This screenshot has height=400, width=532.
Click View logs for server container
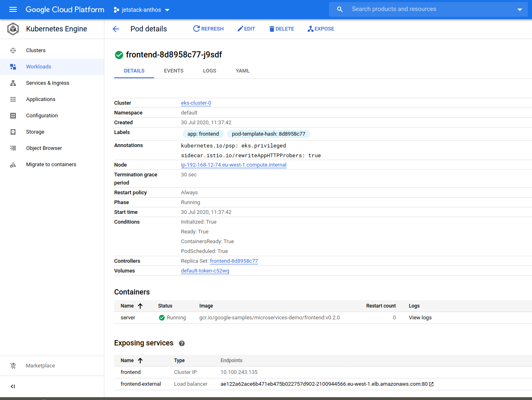pyautogui.click(x=420, y=318)
